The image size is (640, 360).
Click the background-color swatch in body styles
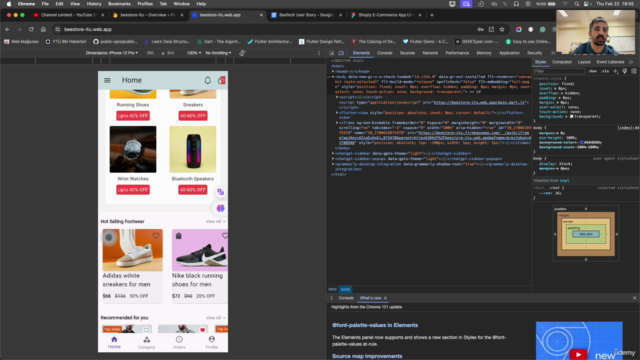[x=582, y=143]
